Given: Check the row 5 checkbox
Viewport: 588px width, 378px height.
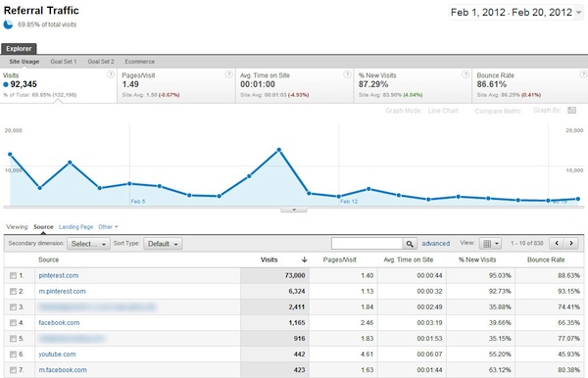Looking at the screenshot, I should click(13, 339).
